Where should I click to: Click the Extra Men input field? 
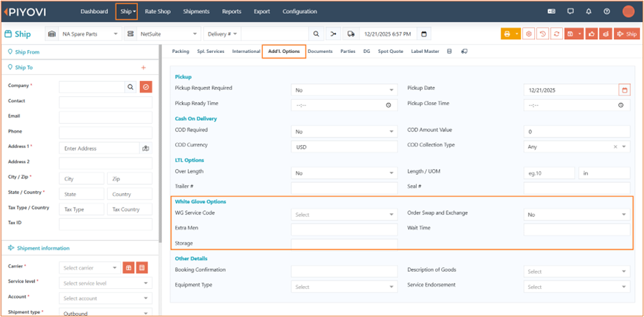(344, 230)
